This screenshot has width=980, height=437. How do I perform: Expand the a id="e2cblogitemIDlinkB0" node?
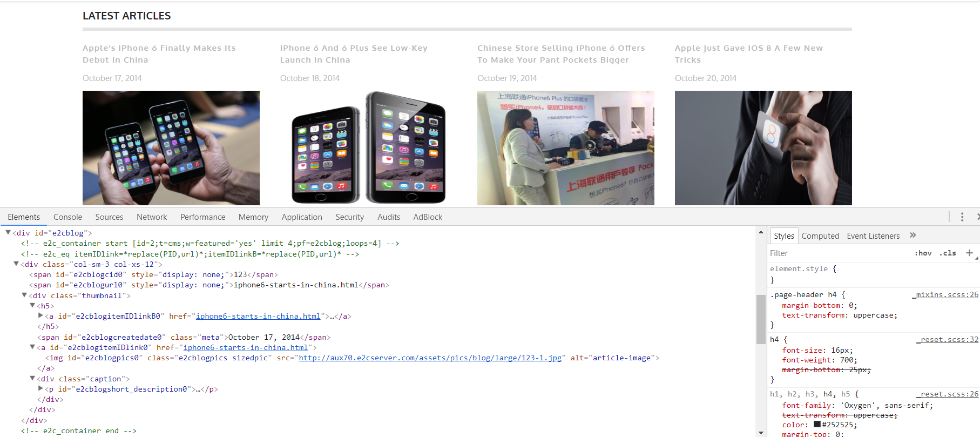tap(40, 315)
